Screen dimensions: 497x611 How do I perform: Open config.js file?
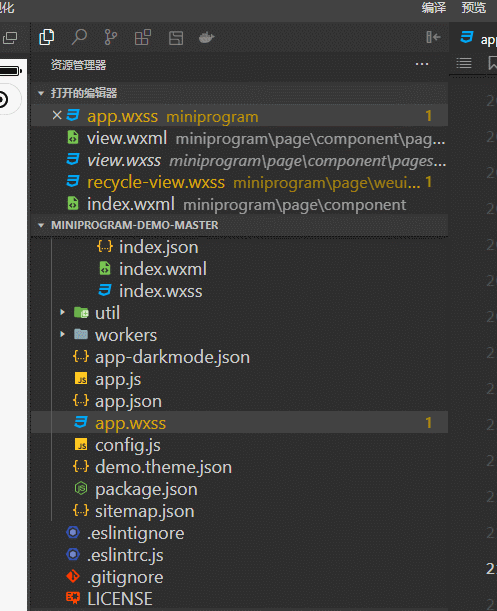tap(239, 445)
